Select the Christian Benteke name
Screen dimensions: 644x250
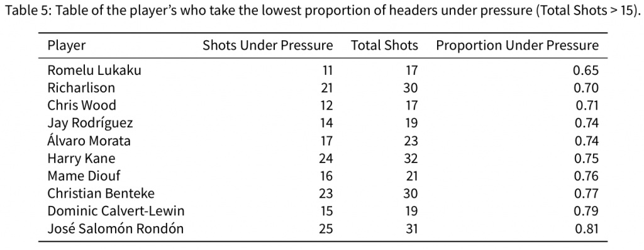(x=101, y=193)
